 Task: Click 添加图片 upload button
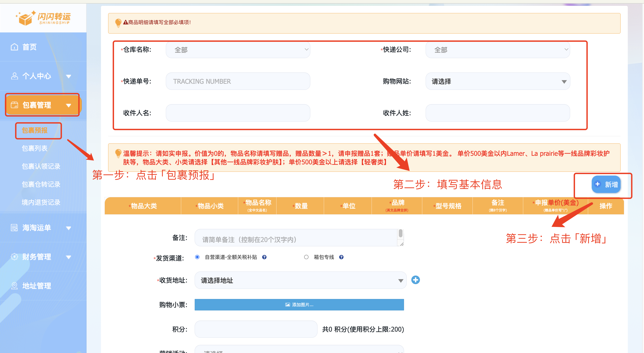(x=299, y=305)
